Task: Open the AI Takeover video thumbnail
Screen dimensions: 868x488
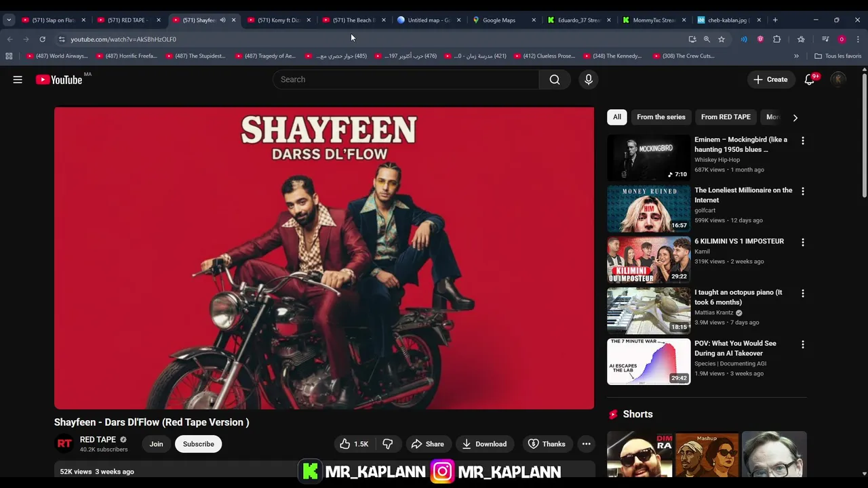Action: (648, 361)
